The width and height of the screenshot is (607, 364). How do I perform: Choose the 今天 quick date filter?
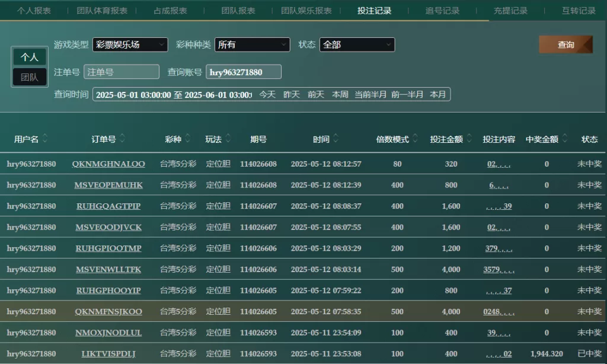[267, 94]
